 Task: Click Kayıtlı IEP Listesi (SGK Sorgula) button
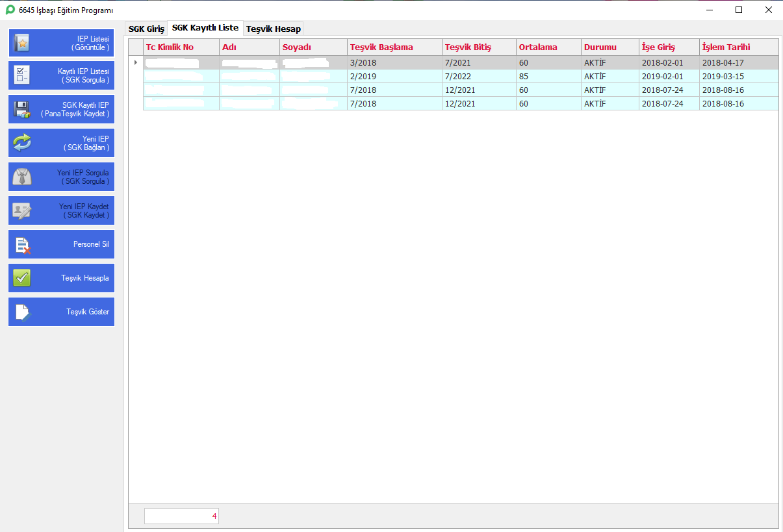(61, 75)
